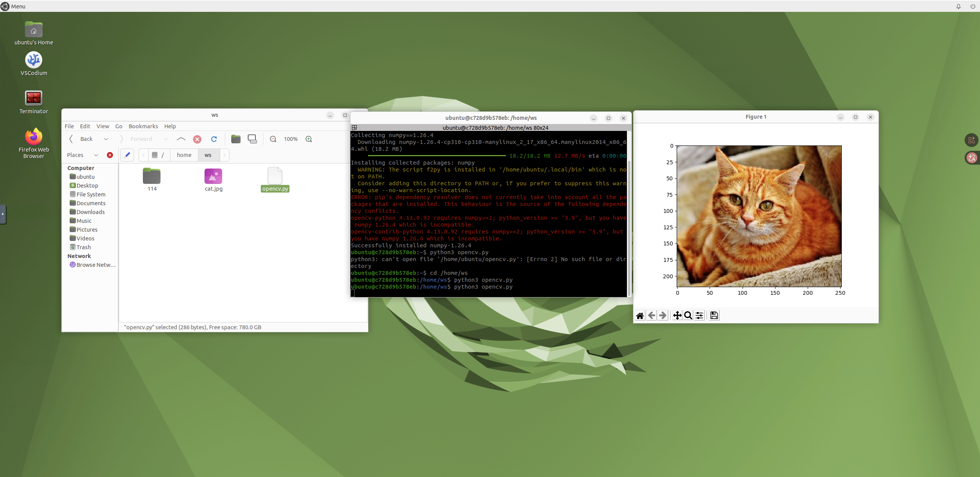Expand the left edge panel handle

click(3, 214)
